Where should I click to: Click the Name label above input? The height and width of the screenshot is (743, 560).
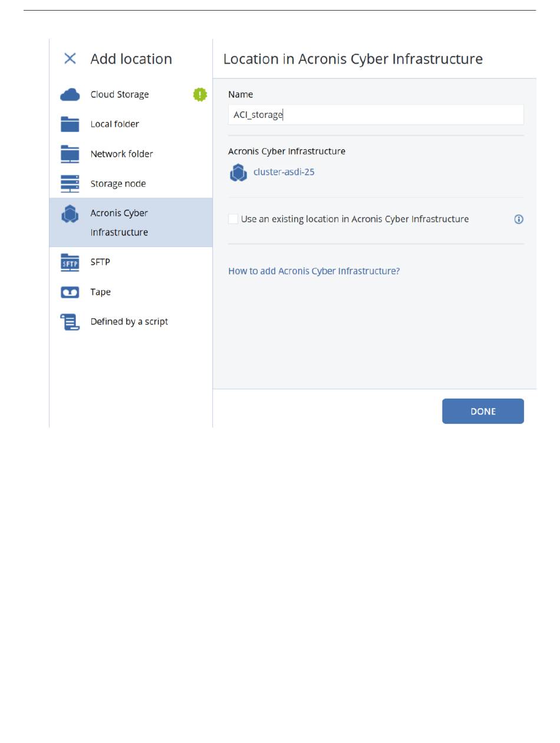(x=241, y=94)
